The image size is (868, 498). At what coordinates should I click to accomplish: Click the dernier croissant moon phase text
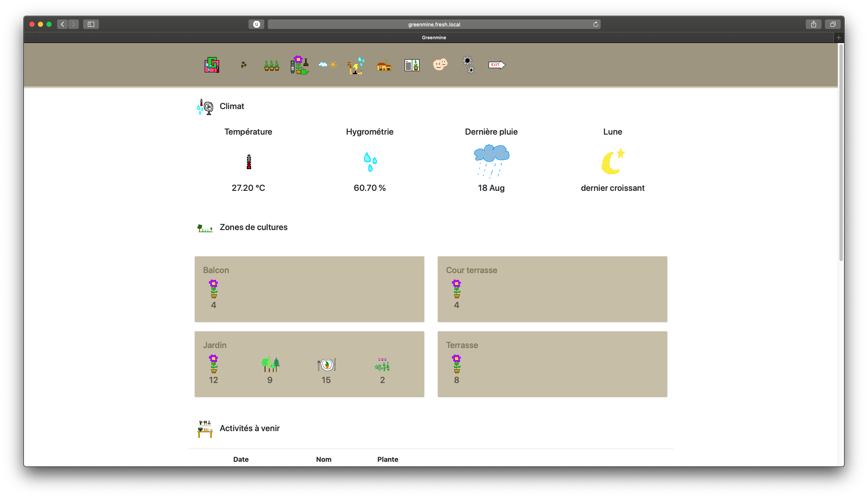point(613,188)
